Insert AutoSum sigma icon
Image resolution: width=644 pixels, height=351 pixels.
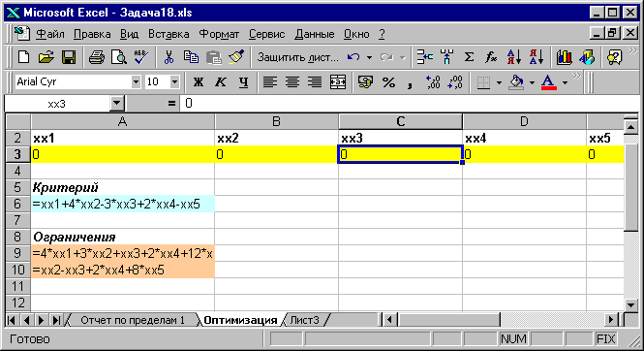click(469, 57)
